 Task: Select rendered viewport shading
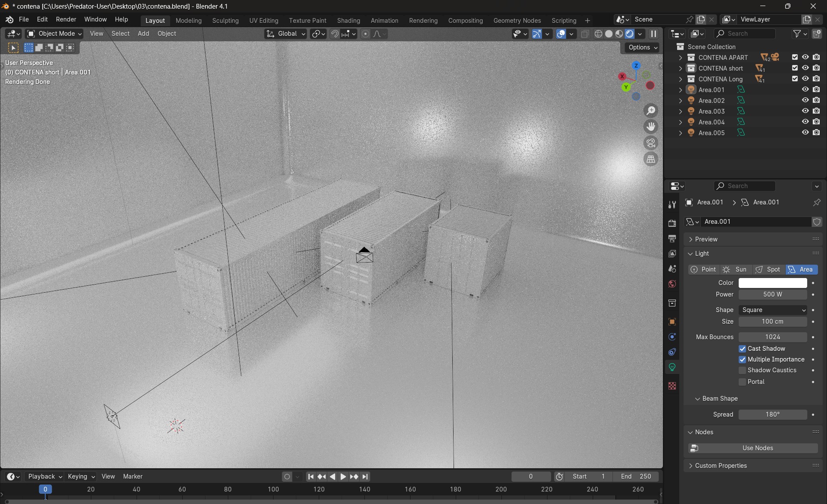[629, 34]
